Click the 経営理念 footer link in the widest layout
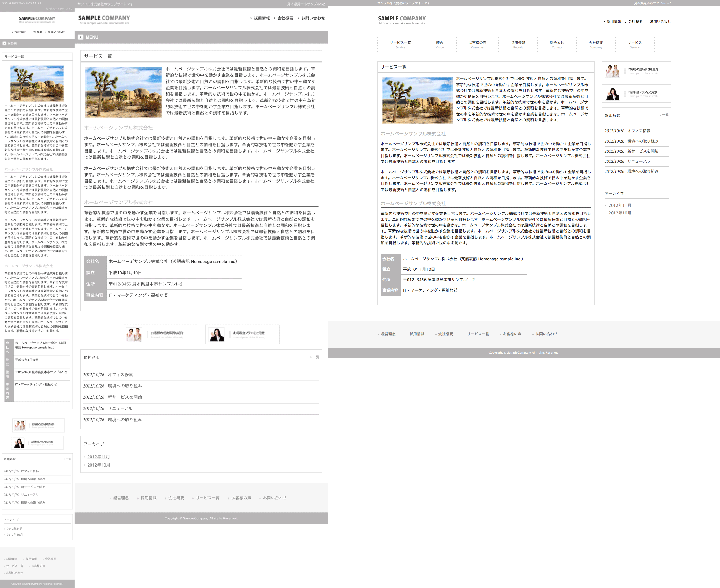 (388, 334)
